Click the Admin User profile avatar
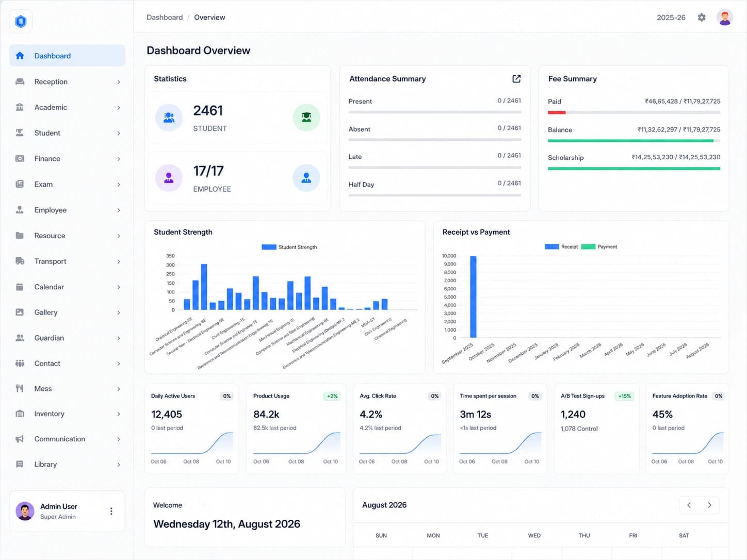The width and height of the screenshot is (747, 560). click(x=25, y=511)
